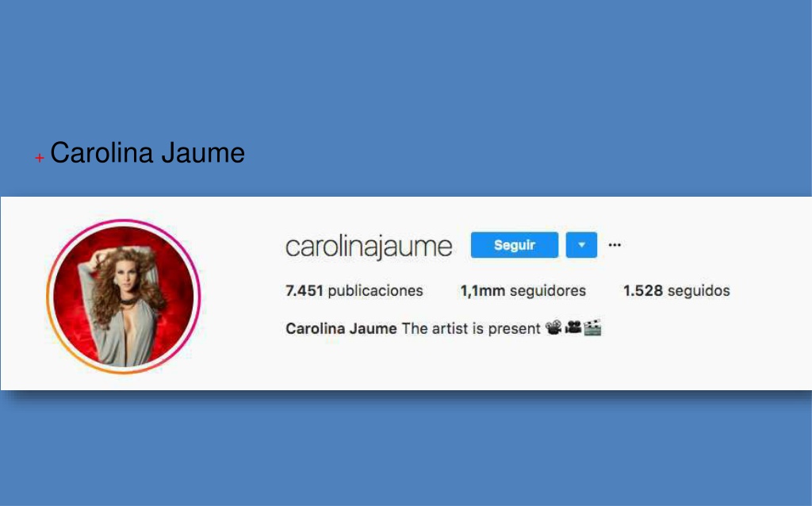Viewport: 812px width, 506px height.
Task: Open carolinajaume's profile picture story
Action: point(123,297)
